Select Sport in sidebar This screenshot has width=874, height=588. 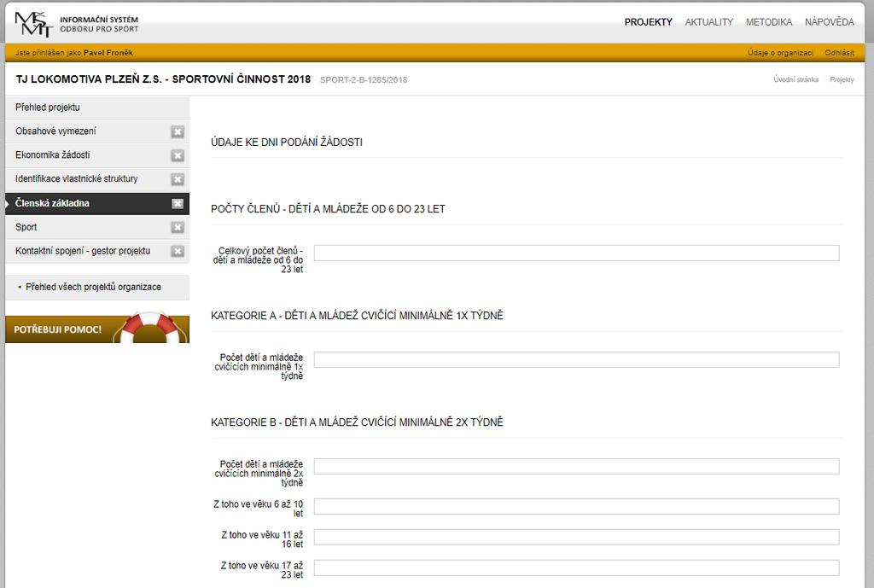point(97,227)
